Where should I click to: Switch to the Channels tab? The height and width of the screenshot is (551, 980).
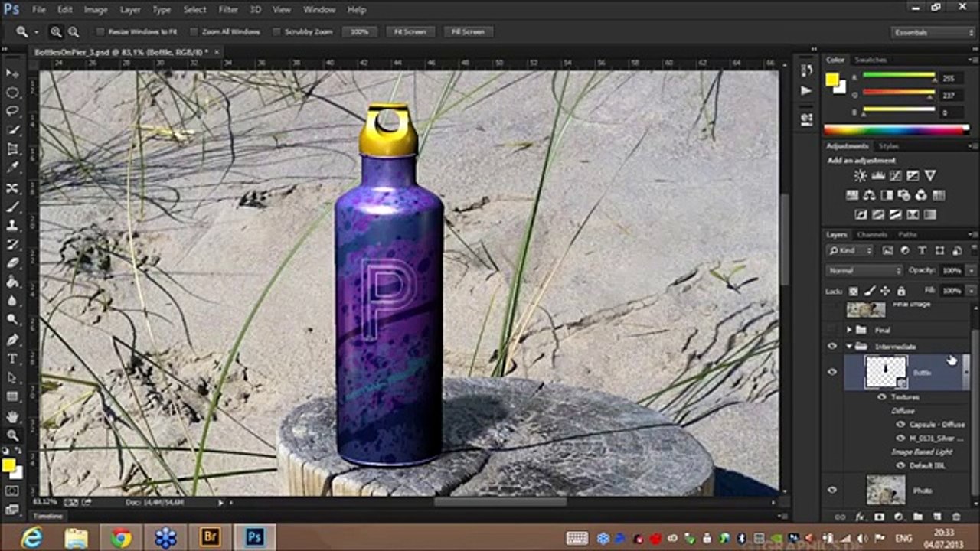coord(872,234)
